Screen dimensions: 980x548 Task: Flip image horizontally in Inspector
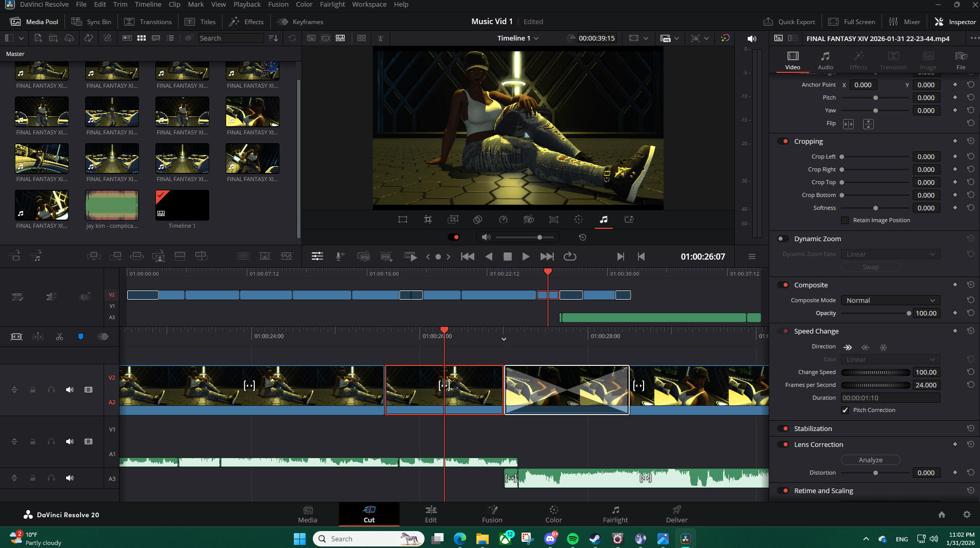(849, 124)
